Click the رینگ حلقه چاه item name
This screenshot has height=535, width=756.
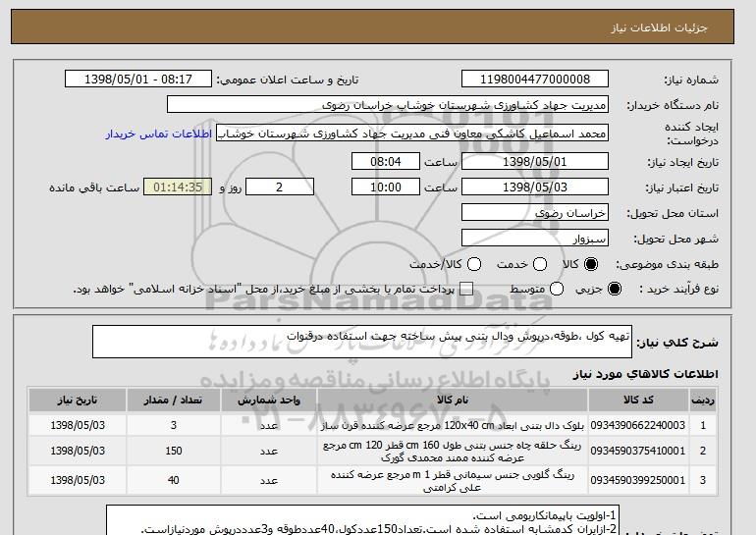point(453,452)
